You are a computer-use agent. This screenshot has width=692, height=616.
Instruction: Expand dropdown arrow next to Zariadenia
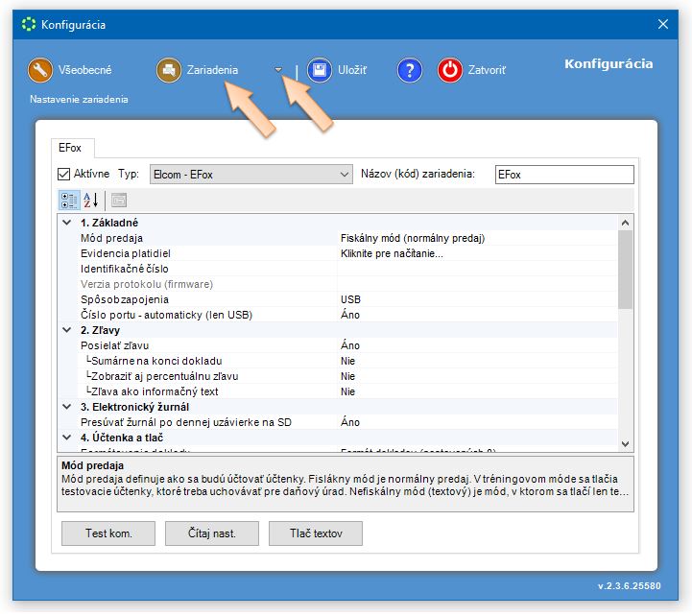point(278,70)
